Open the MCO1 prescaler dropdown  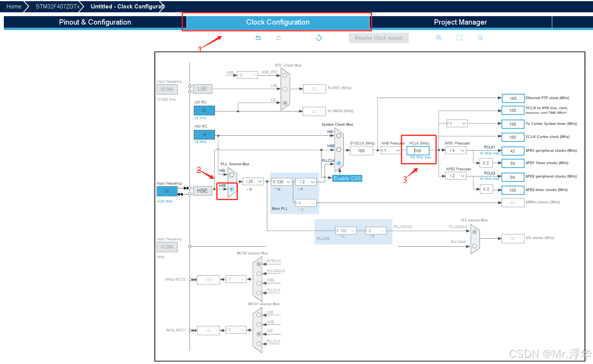tap(236, 330)
